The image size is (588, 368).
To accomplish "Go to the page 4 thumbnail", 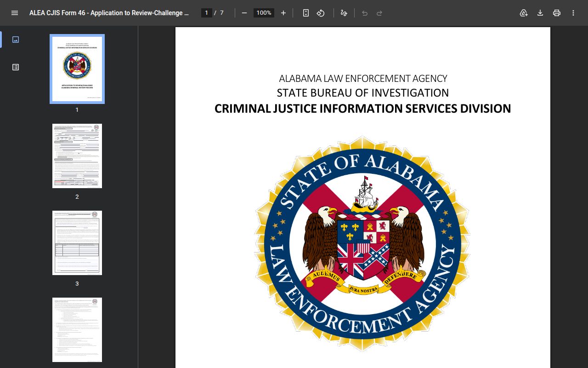I will click(x=77, y=330).
